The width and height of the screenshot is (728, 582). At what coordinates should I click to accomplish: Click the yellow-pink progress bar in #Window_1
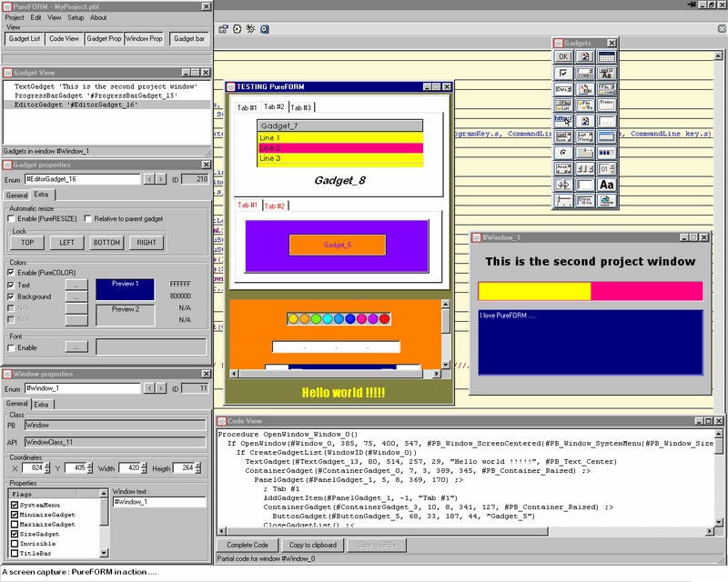591,291
